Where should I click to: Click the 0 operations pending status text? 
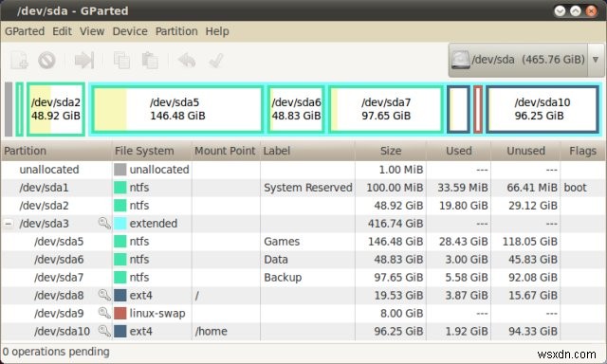click(56, 352)
